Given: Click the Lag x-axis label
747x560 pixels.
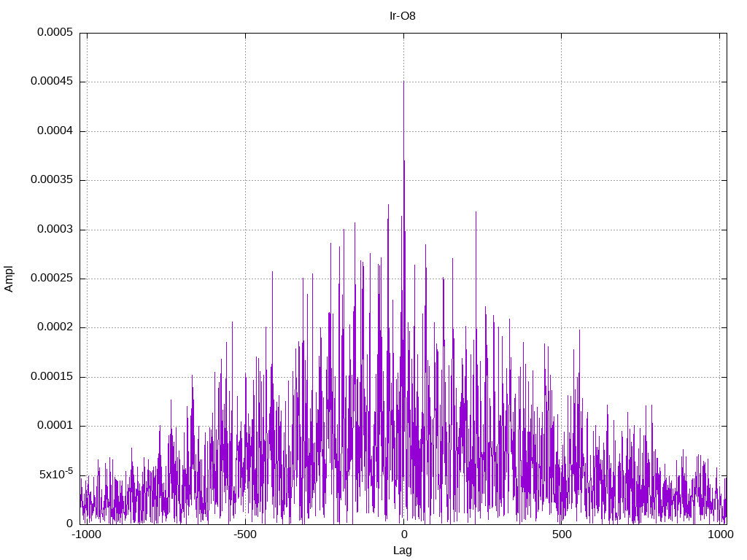Looking at the screenshot, I should (403, 551).
